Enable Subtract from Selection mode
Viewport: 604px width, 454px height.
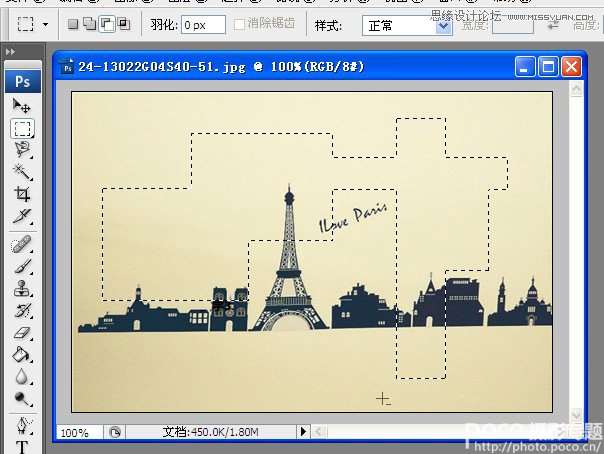click(x=106, y=24)
